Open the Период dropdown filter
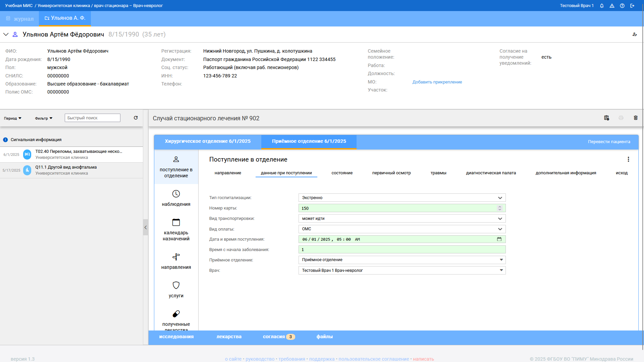644x362 pixels. click(13, 118)
